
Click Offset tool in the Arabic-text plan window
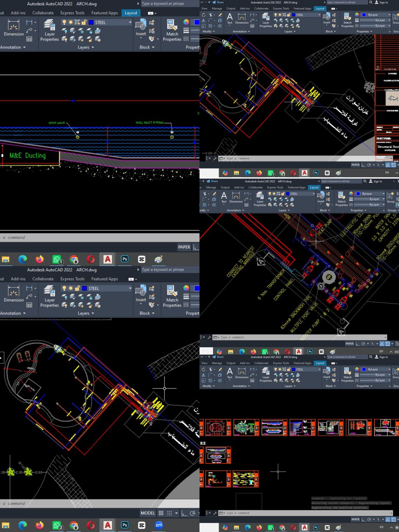coord(220,26)
